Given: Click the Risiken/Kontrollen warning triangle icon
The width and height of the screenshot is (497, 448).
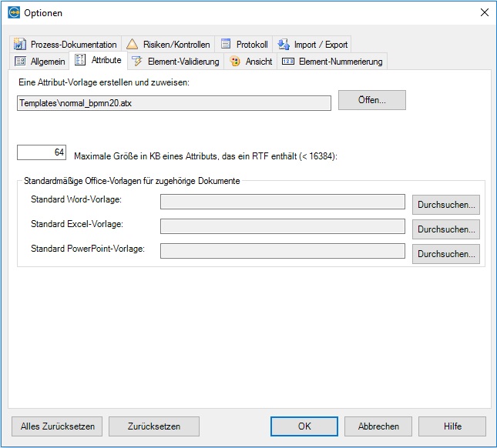Looking at the screenshot, I should pyautogui.click(x=133, y=44).
